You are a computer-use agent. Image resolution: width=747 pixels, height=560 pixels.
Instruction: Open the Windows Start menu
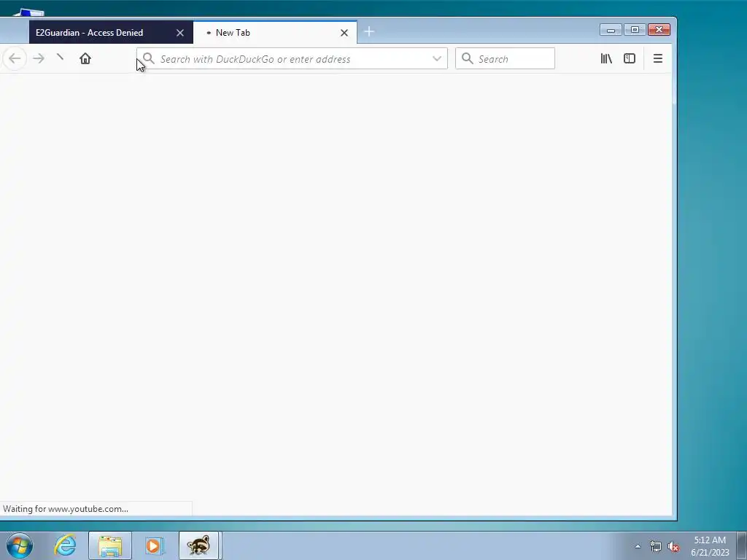[x=20, y=545]
